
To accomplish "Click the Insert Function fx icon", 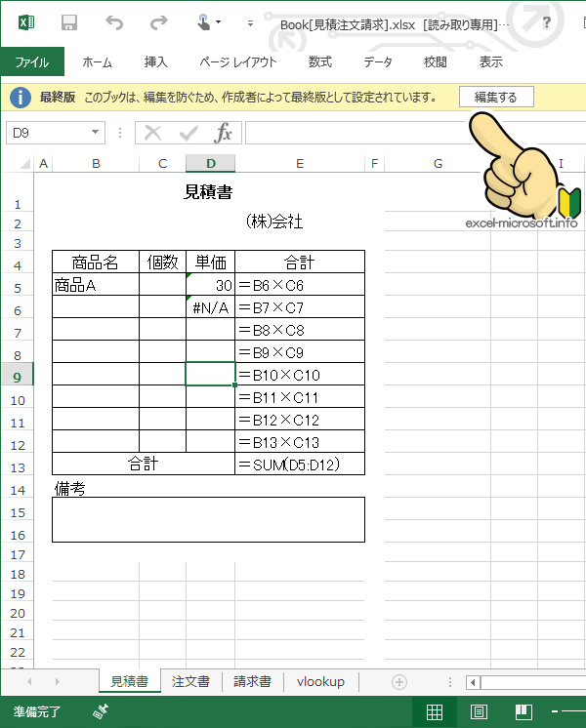I will coord(223,134).
